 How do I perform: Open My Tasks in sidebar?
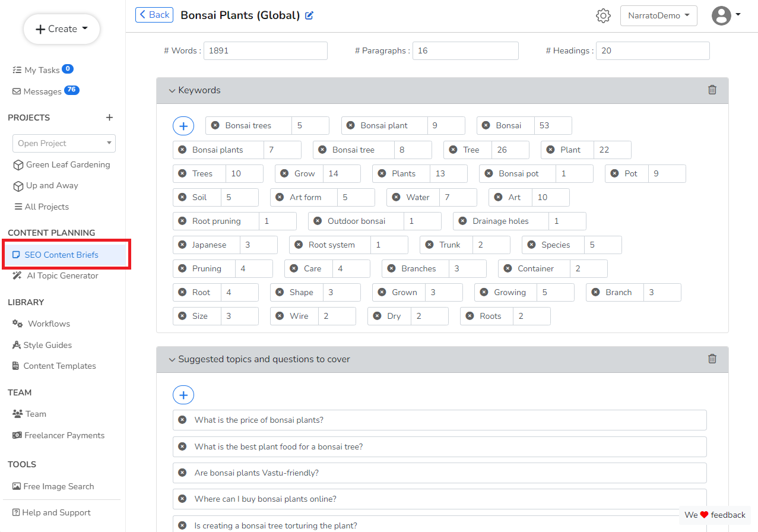42,70
